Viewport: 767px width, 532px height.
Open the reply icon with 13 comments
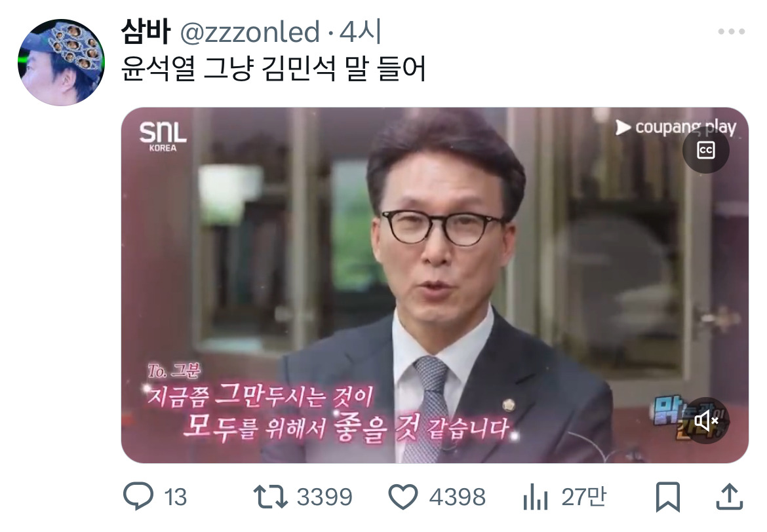tap(138, 497)
